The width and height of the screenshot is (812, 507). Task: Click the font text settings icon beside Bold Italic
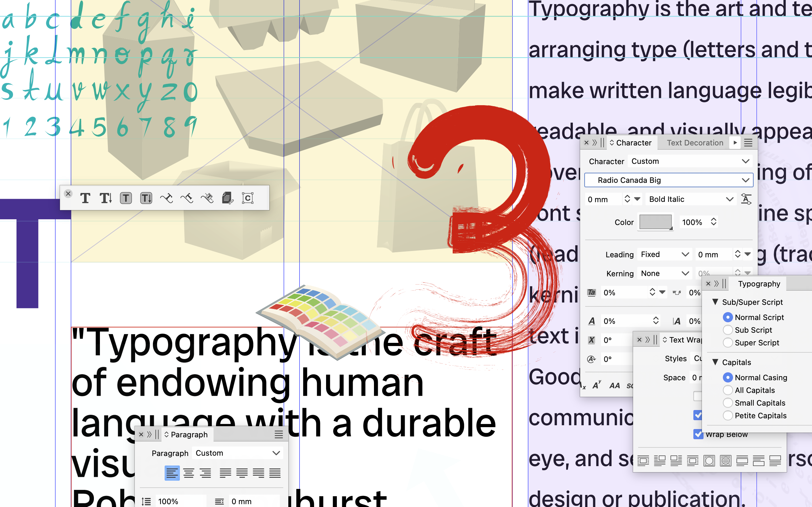746,199
